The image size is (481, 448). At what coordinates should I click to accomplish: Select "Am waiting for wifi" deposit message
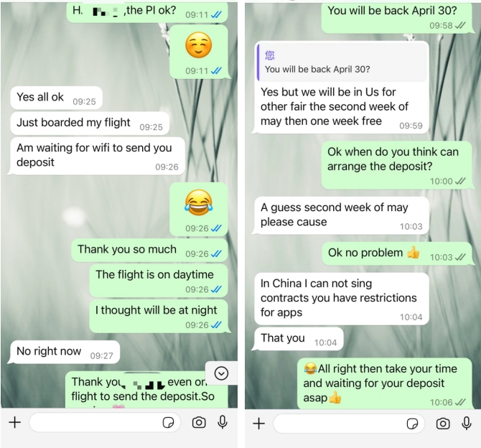[98, 156]
